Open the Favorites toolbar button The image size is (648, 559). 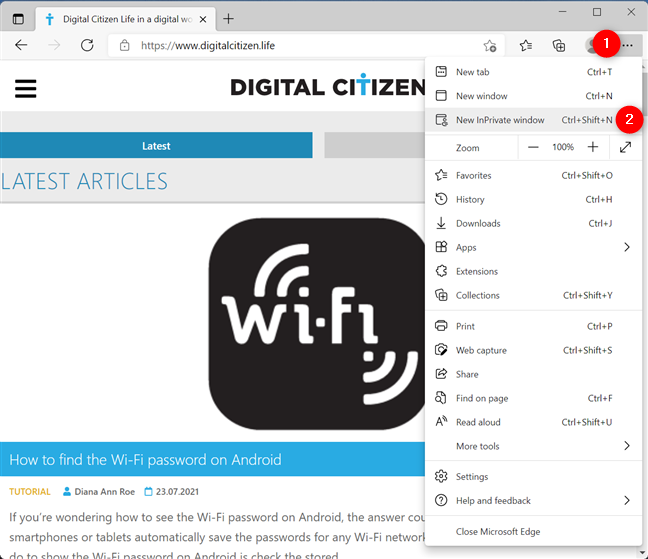click(526, 45)
